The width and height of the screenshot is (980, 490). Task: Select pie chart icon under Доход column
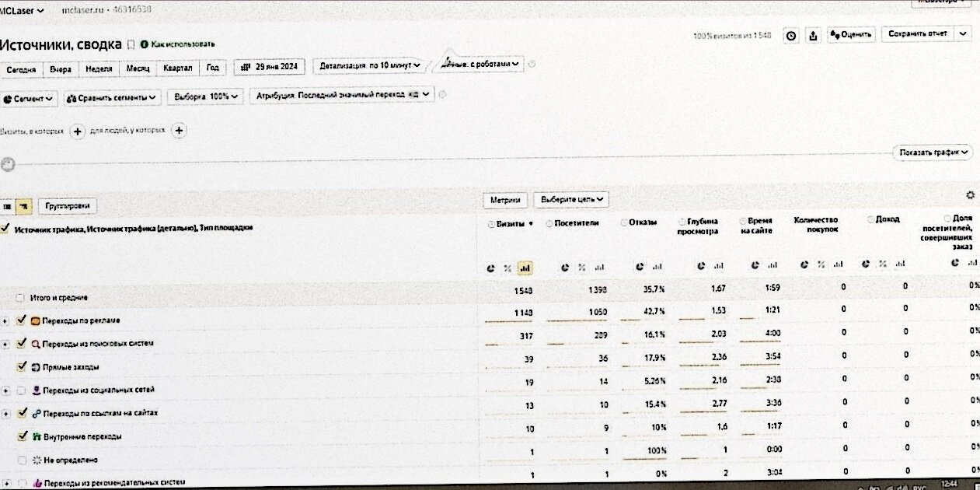pyautogui.click(x=866, y=264)
